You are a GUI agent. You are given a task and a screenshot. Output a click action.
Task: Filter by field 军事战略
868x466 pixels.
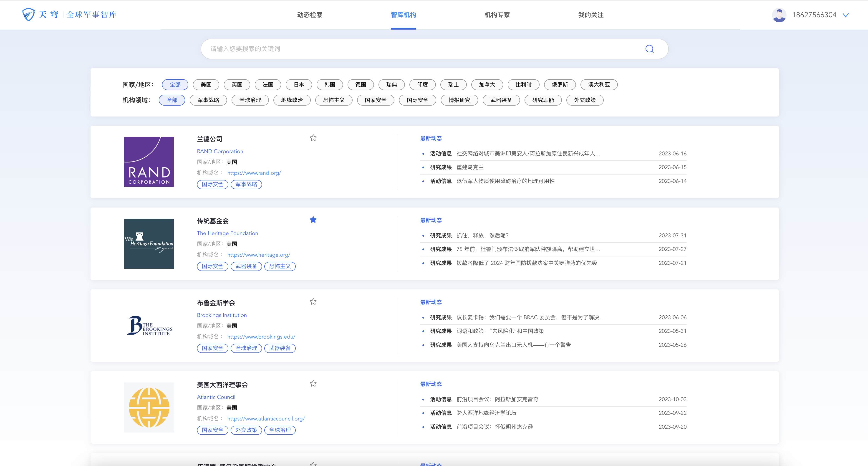click(208, 100)
